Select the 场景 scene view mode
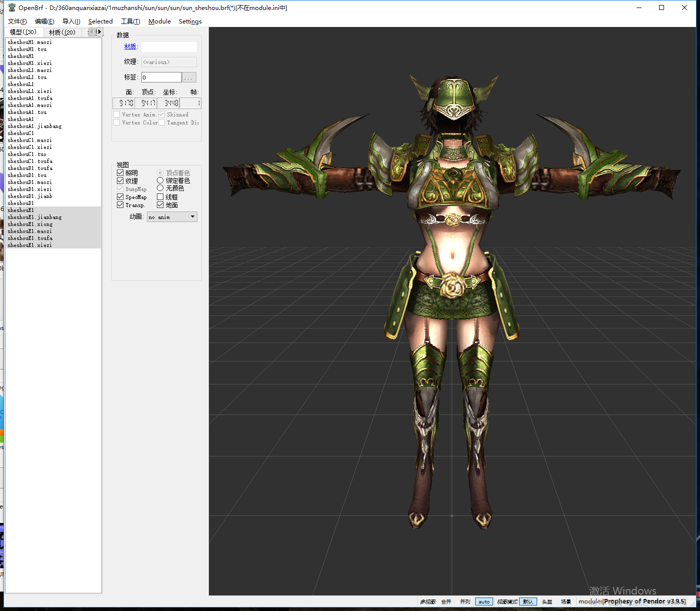The height and width of the screenshot is (611, 700). pyautogui.click(x=566, y=601)
